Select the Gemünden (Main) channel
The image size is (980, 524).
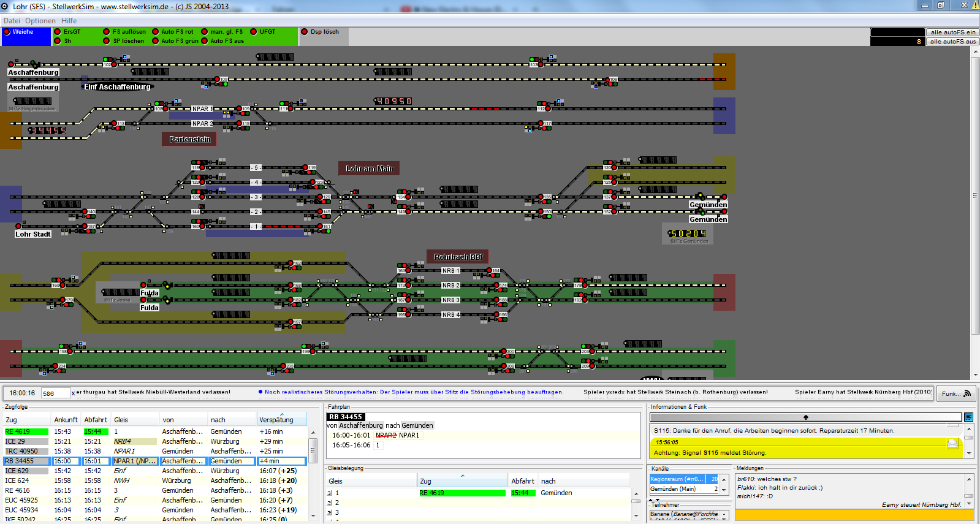click(x=673, y=489)
